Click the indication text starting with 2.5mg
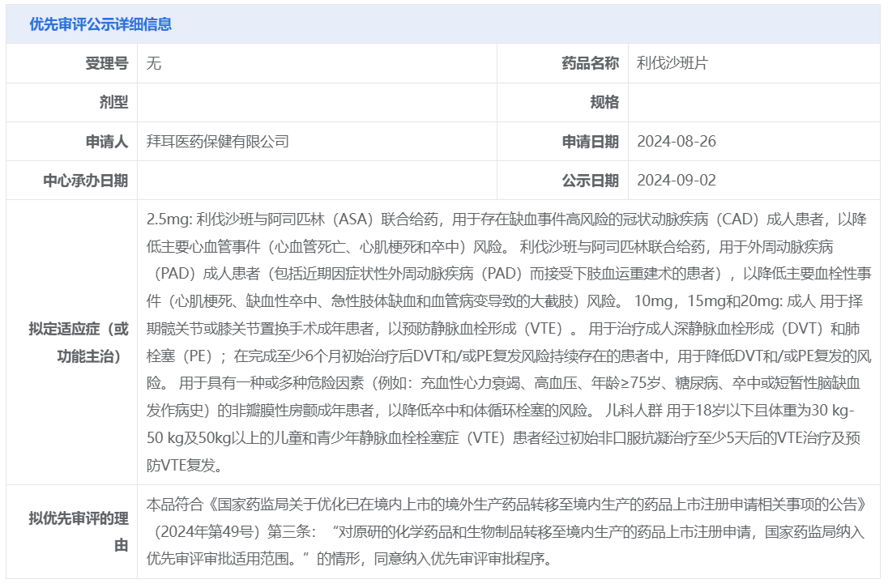The height and width of the screenshot is (588, 888). tap(509, 343)
